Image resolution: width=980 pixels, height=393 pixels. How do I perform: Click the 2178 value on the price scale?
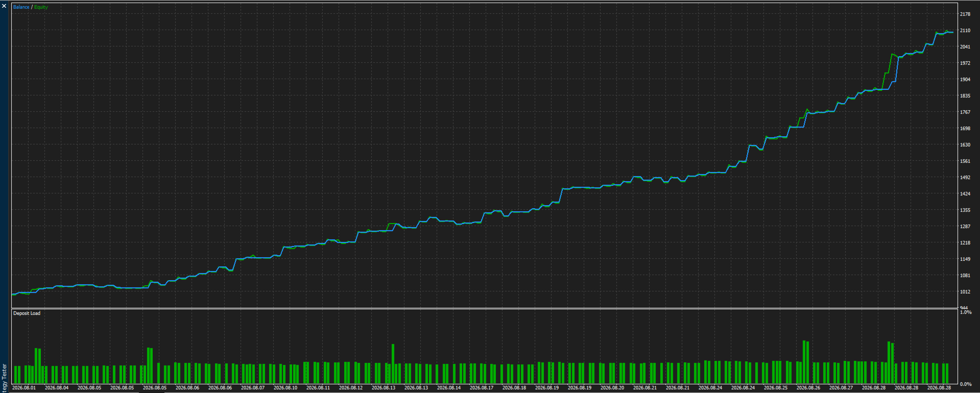click(x=965, y=14)
